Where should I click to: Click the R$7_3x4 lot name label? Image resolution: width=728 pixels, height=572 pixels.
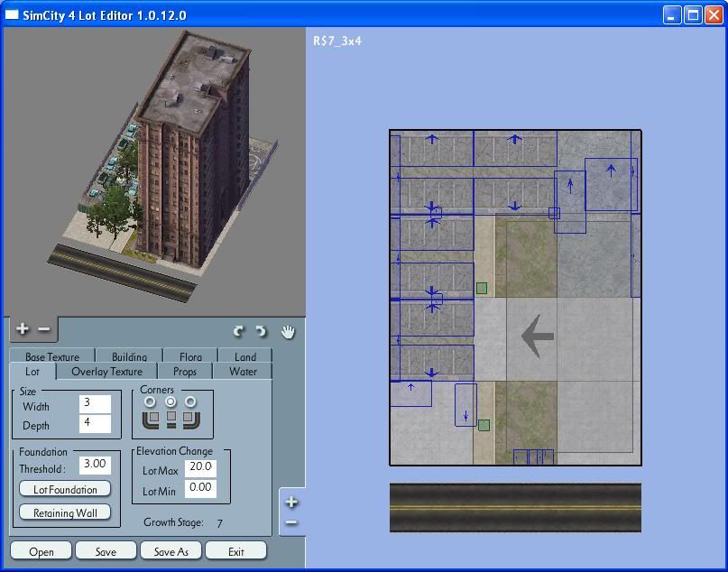(337, 41)
